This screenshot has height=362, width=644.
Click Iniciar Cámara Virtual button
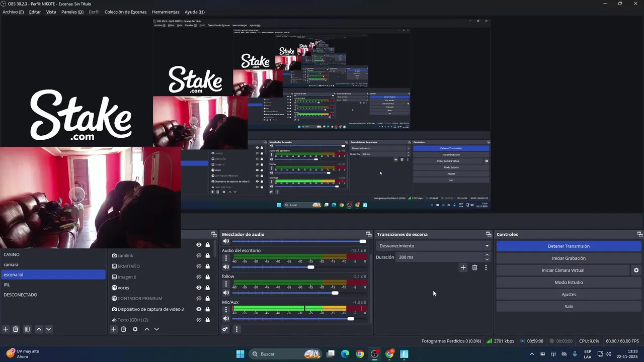click(x=562, y=270)
